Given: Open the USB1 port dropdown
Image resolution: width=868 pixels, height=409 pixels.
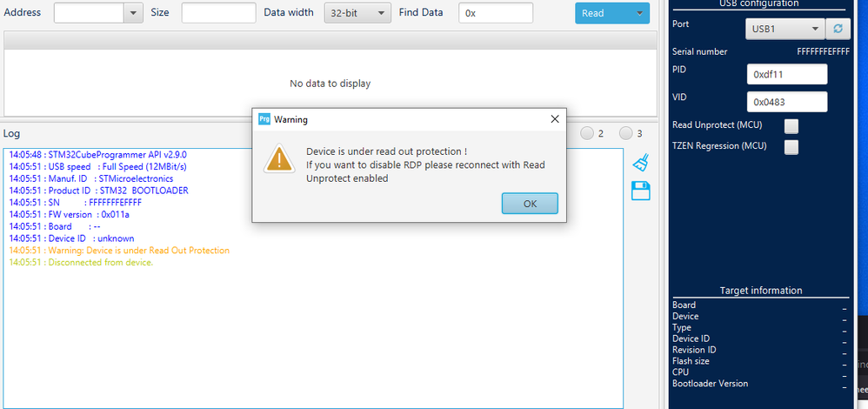Looking at the screenshot, I should coord(785,29).
